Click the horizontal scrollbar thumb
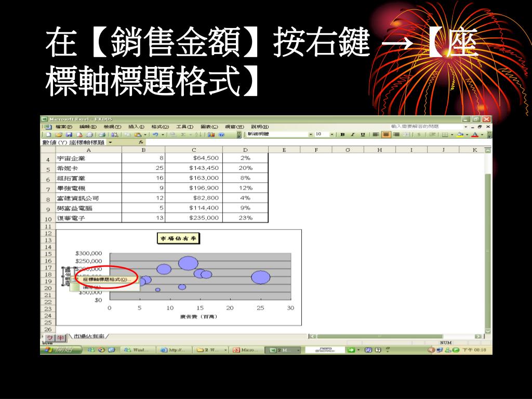The image size is (532, 399). tap(379, 336)
